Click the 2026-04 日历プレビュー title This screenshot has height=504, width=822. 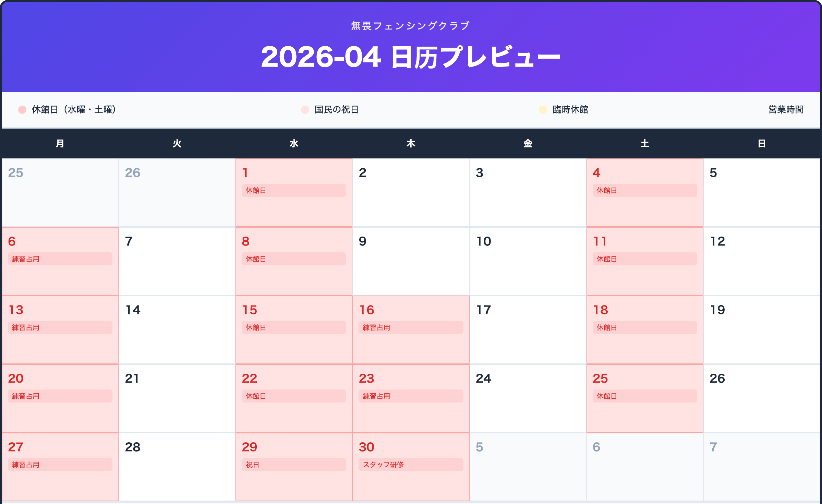click(411, 57)
